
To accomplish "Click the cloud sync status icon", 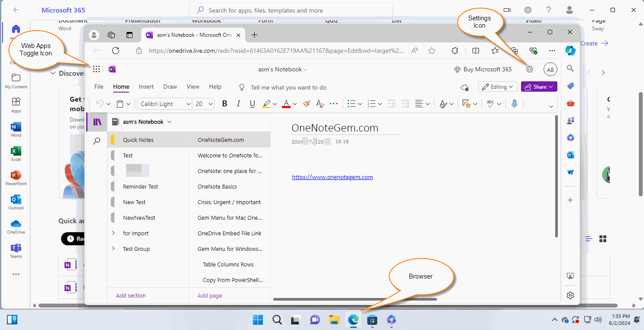I will tap(465, 87).
